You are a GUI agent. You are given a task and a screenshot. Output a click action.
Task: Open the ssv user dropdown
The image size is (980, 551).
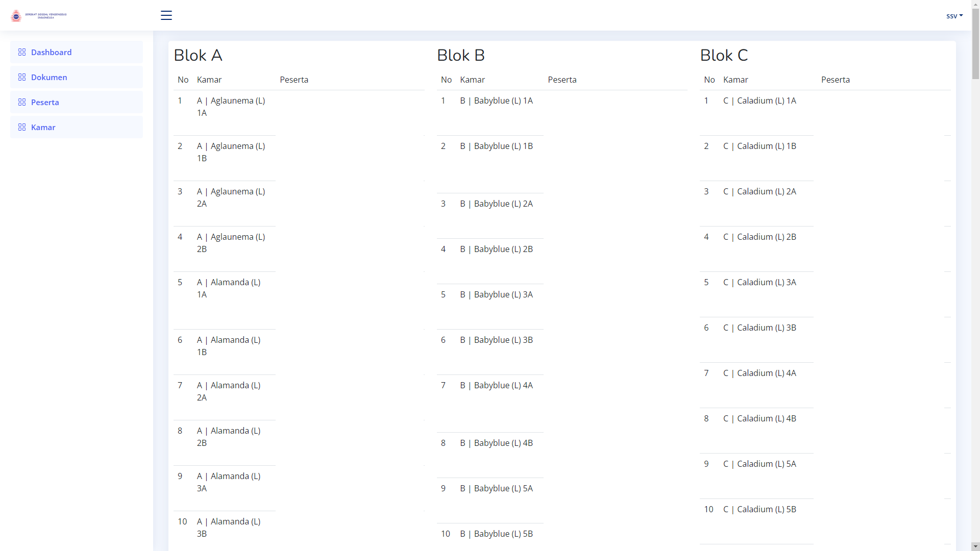click(954, 16)
